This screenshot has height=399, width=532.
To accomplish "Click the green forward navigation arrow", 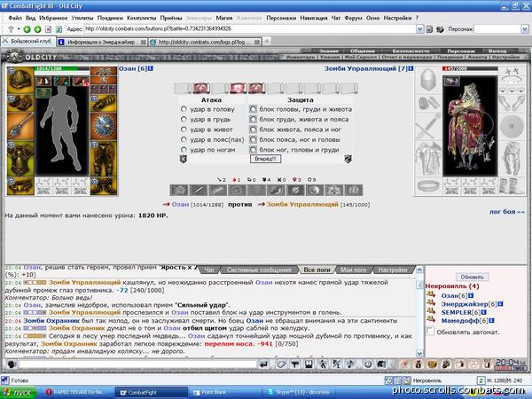I will pos(37,29).
